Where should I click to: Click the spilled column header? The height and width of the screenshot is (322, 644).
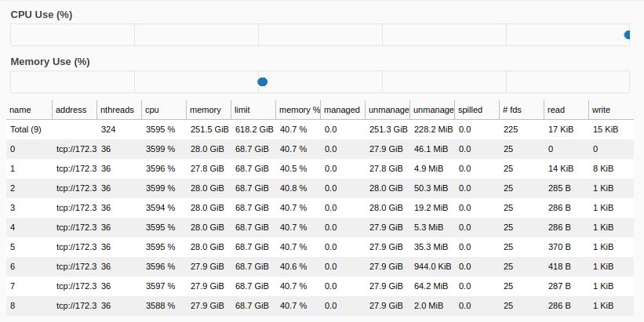point(471,110)
